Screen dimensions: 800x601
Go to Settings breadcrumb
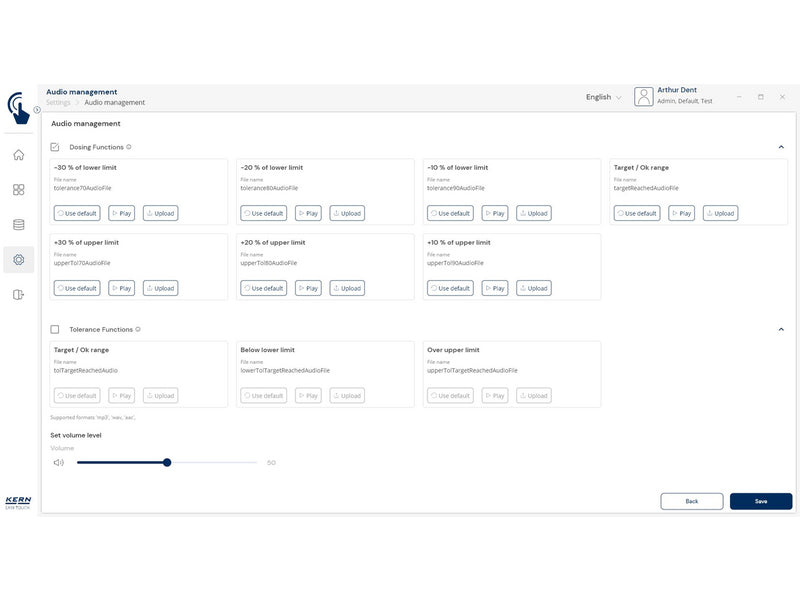click(58, 103)
